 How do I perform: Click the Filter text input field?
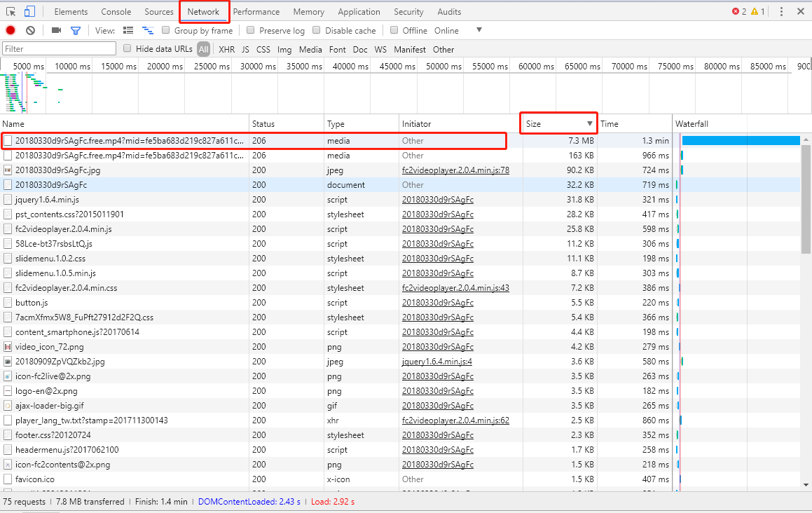tap(59, 49)
